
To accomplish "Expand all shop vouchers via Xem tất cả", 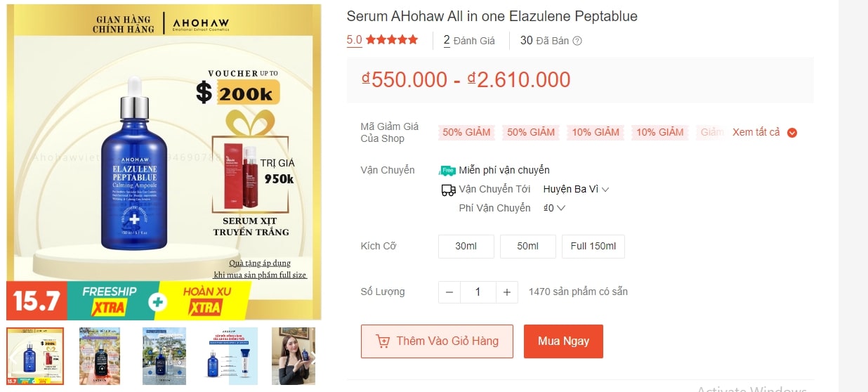I will (756, 132).
